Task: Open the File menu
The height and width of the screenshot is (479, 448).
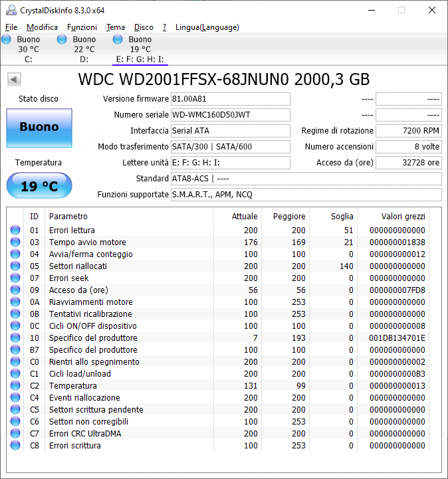Action: pyautogui.click(x=11, y=27)
